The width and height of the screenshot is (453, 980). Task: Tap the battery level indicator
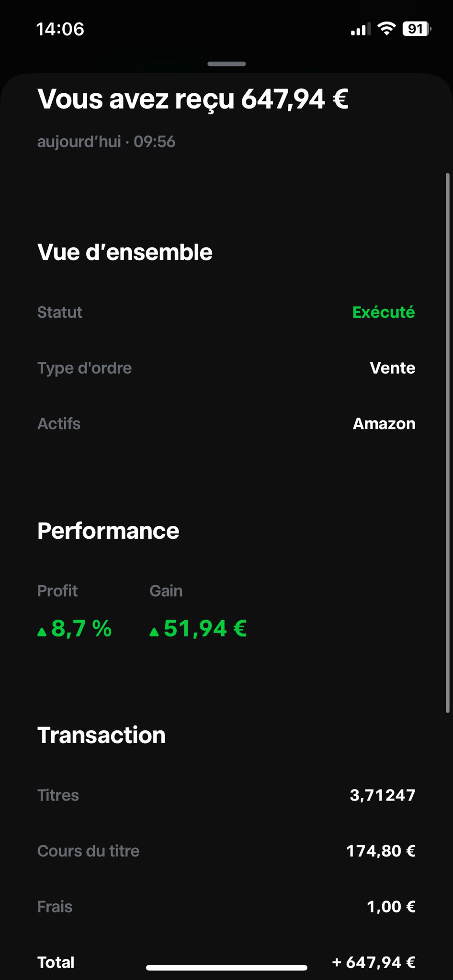pyautogui.click(x=417, y=29)
